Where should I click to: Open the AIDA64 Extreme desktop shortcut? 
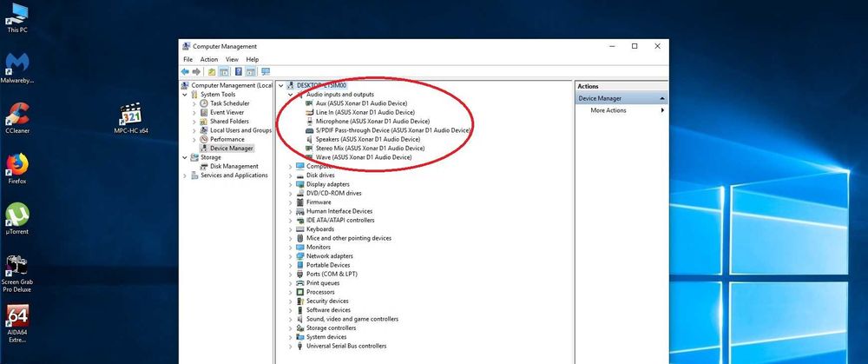(17, 323)
